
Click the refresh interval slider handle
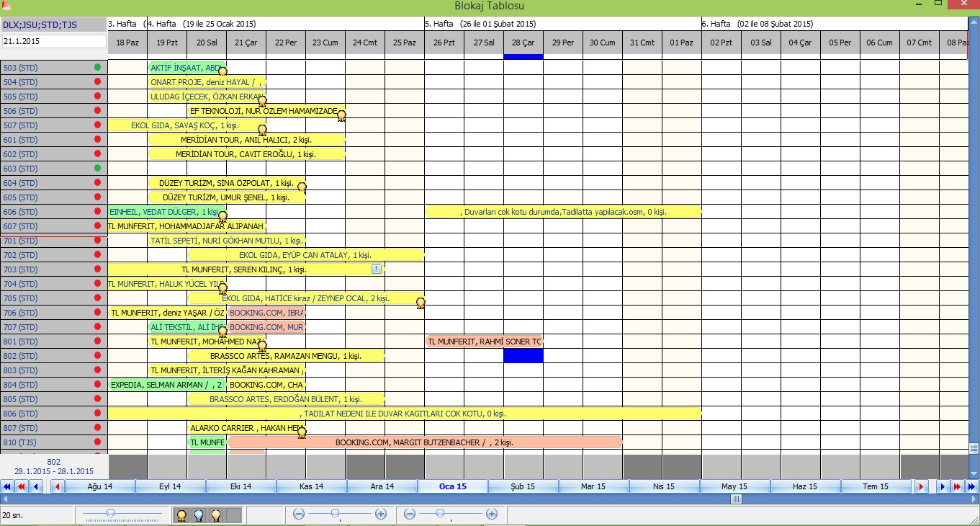[109, 512]
